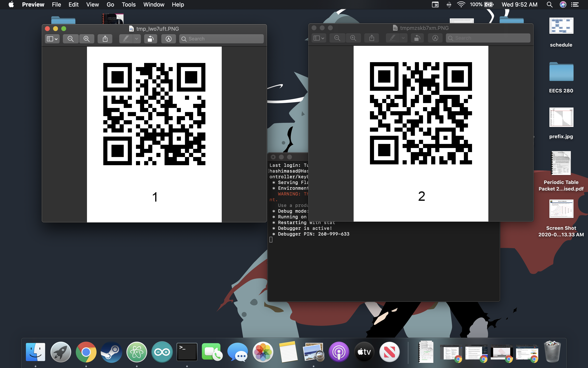The image size is (588, 368).
Task: Open Podcasts from the Dock
Action: 339,352
